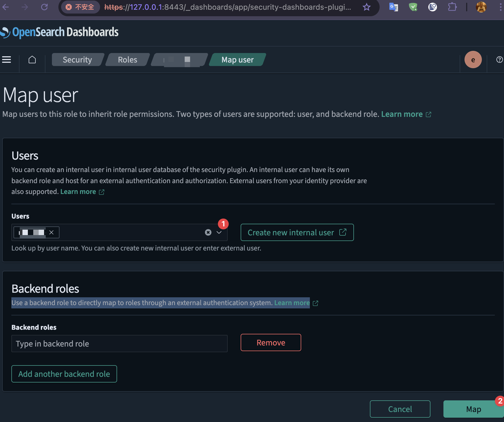The width and height of the screenshot is (504, 422).
Task: Go to the home icon
Action: click(32, 60)
